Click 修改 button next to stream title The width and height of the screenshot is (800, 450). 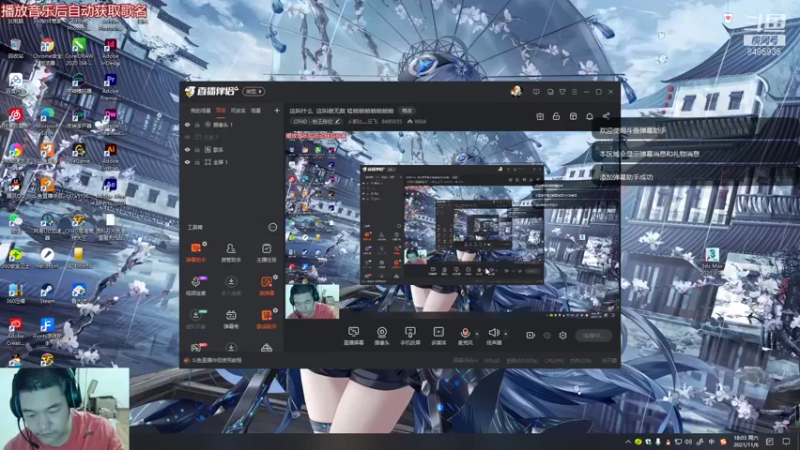pyautogui.click(x=407, y=111)
